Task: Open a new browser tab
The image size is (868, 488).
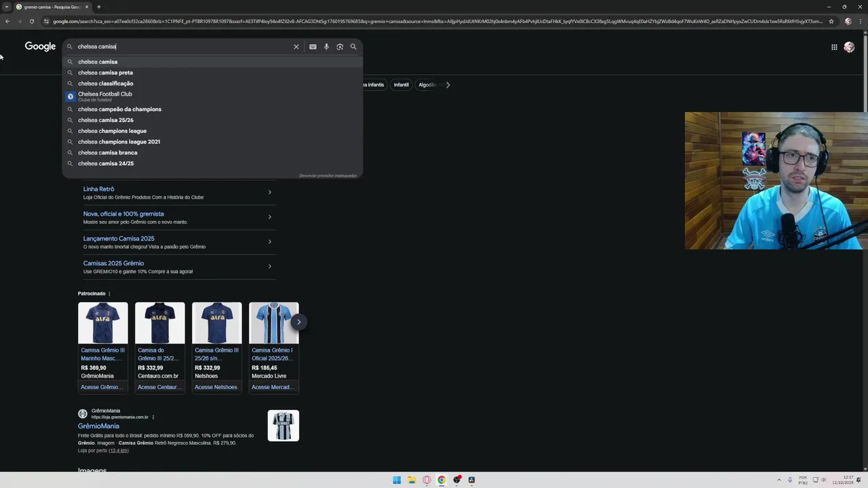Action: (x=98, y=7)
